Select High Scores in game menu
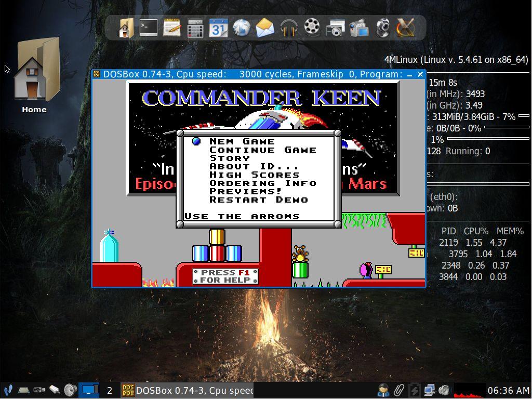Viewport: 532px width, 399px height. tap(254, 175)
